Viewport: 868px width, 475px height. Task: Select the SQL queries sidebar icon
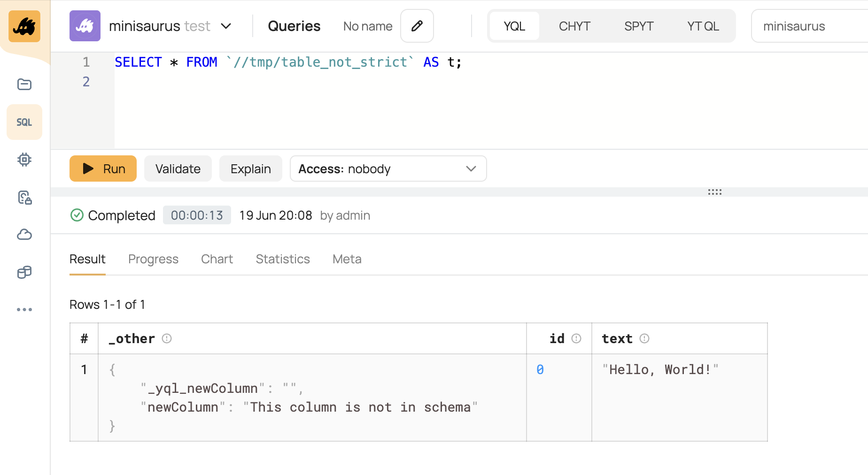(24, 122)
